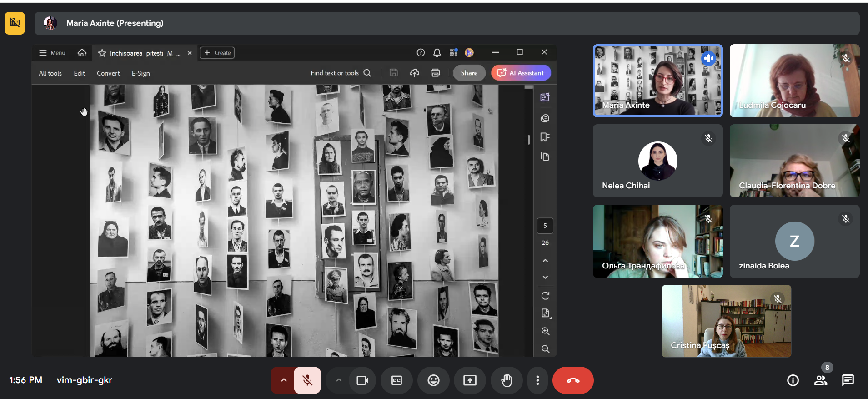Open meeting details info icon

pos(793,380)
